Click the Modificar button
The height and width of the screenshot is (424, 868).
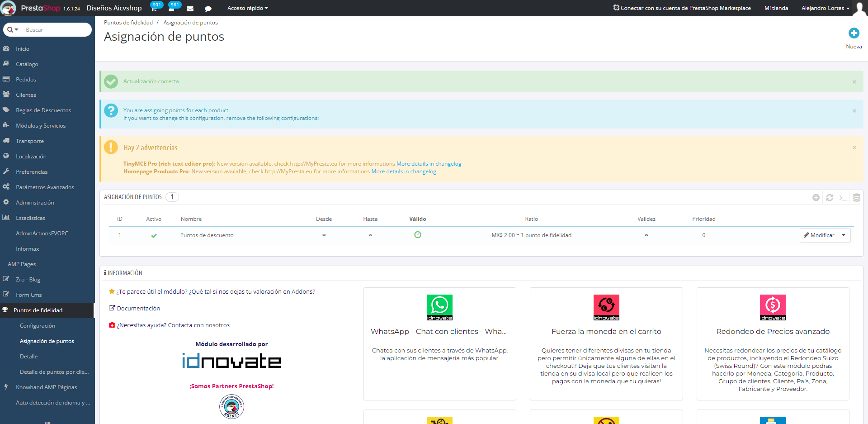819,235
